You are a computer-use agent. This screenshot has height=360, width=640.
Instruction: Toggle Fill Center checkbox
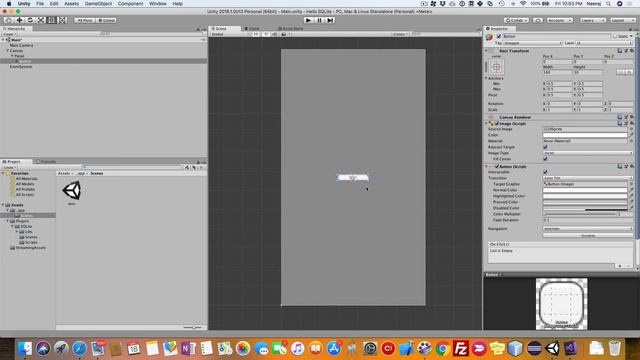click(x=545, y=159)
